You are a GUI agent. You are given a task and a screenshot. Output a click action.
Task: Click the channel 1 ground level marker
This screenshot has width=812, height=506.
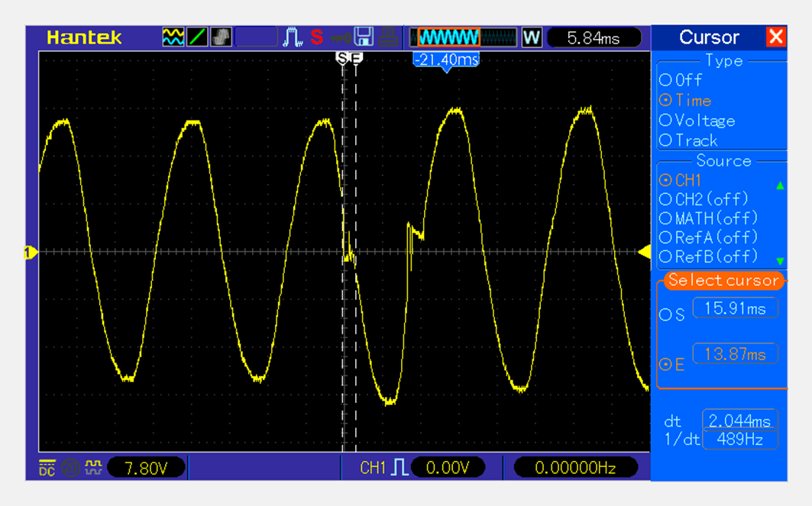[x=31, y=253]
